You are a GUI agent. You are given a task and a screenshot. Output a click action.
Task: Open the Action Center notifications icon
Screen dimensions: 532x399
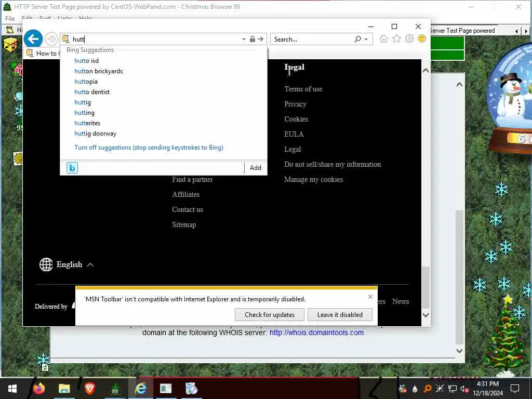pyautogui.click(x=515, y=389)
